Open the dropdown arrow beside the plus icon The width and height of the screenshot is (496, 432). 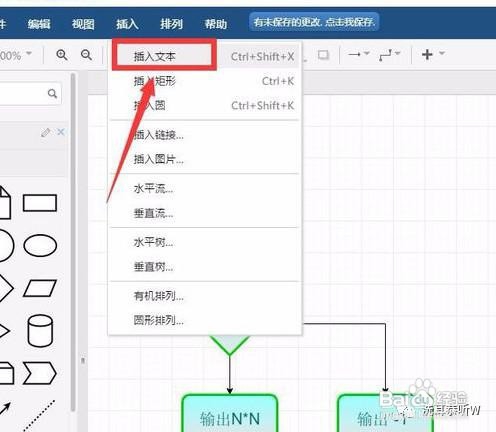coord(442,53)
